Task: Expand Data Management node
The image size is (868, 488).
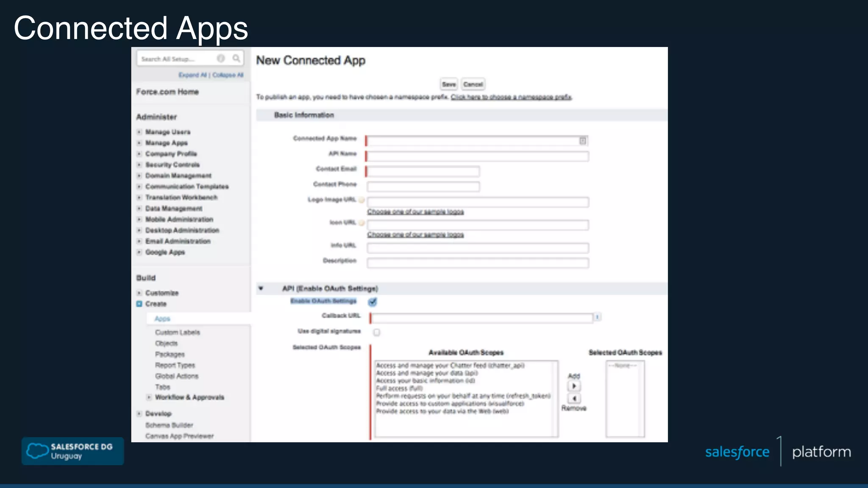Action: click(x=139, y=208)
